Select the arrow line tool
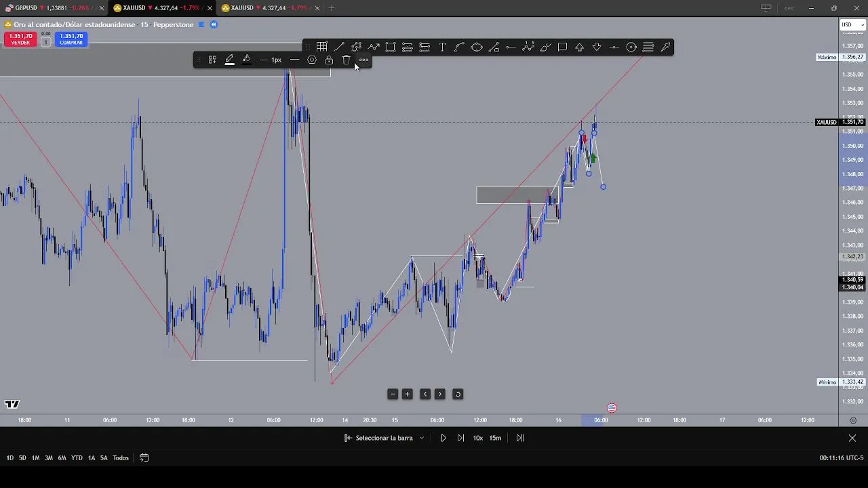The width and height of the screenshot is (868, 488). tap(665, 47)
